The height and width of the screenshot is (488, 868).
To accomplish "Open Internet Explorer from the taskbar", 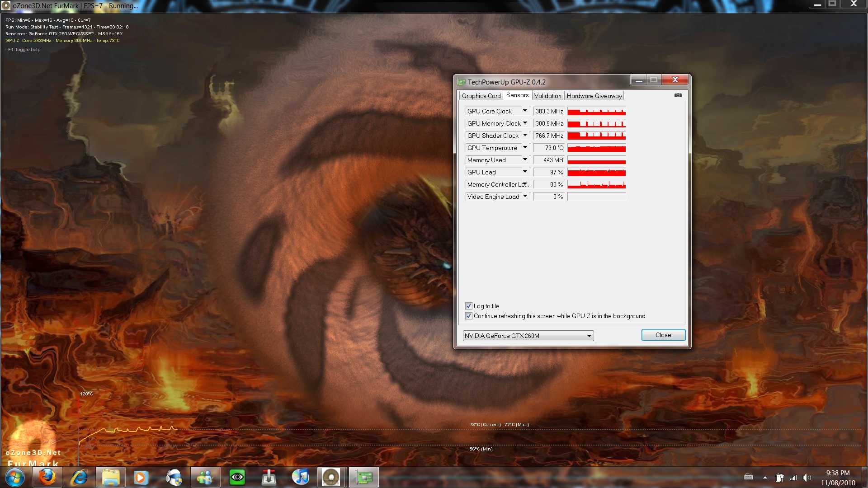I will tap(79, 477).
